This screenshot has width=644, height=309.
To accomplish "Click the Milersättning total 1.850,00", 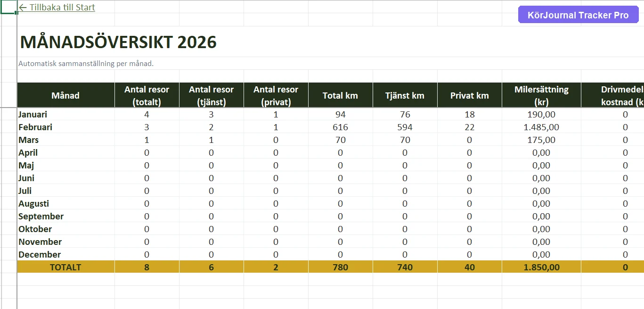I will [x=541, y=267].
